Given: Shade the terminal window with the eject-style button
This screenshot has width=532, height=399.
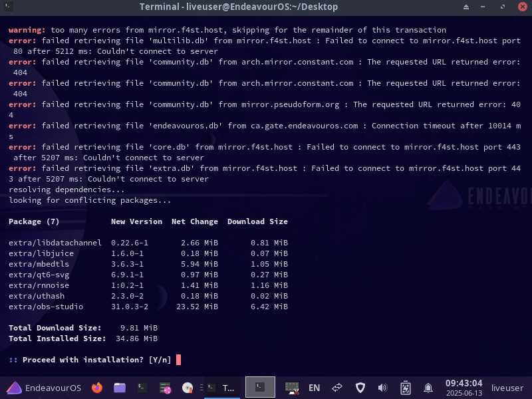Looking at the screenshot, I should [466, 7].
